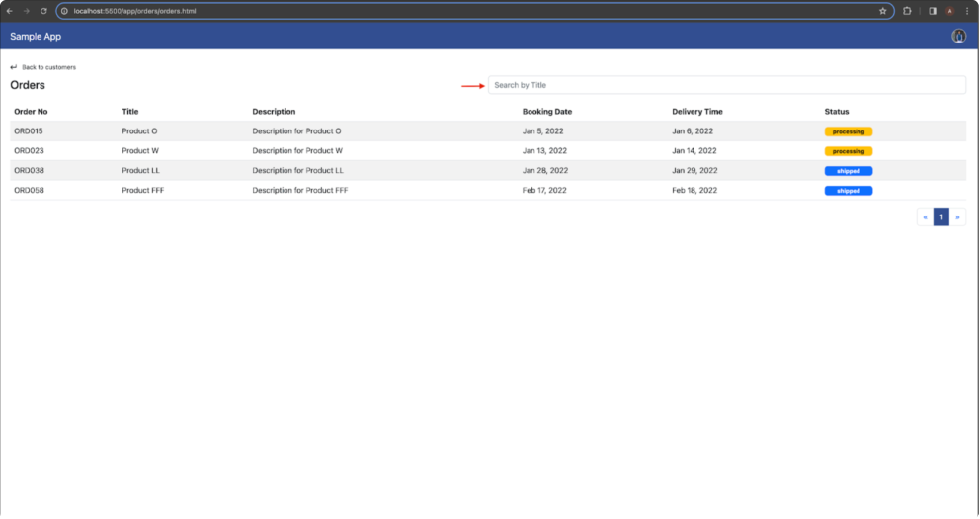Click booking date Jan 13, 2022
Viewport: 980px width, 519px height.
(544, 150)
